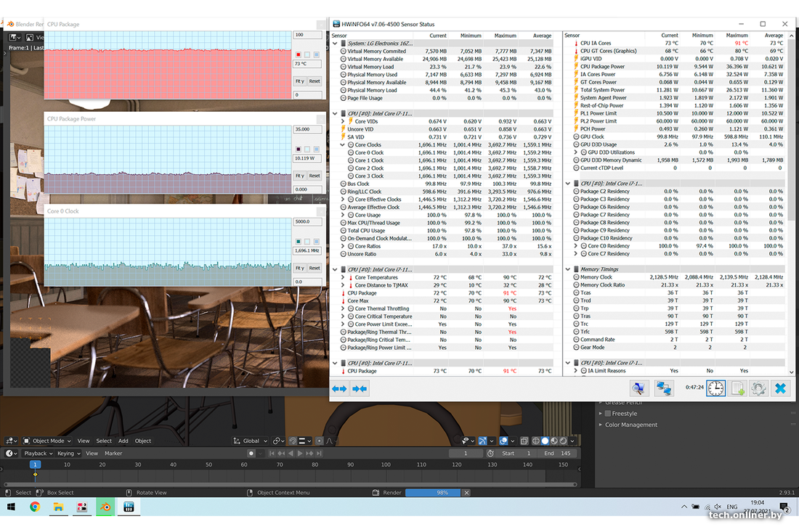Open the Object Mode dropdown
Viewport: 799px width, 532px height.
point(48,441)
